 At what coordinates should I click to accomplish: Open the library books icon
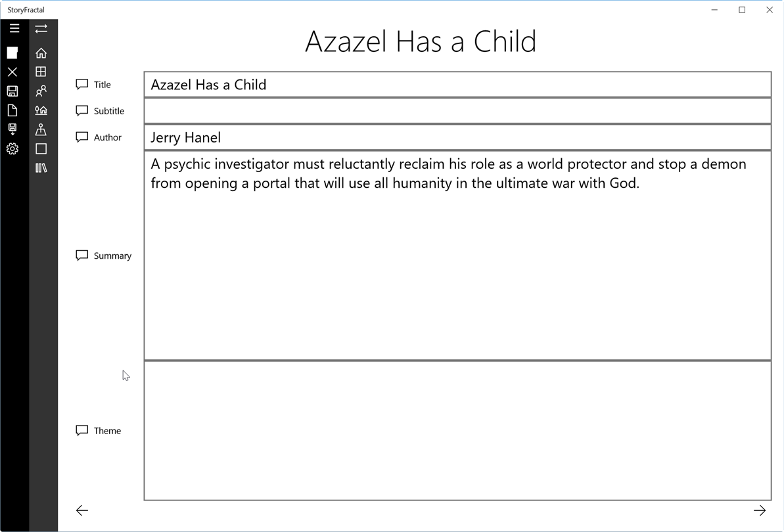click(x=41, y=168)
